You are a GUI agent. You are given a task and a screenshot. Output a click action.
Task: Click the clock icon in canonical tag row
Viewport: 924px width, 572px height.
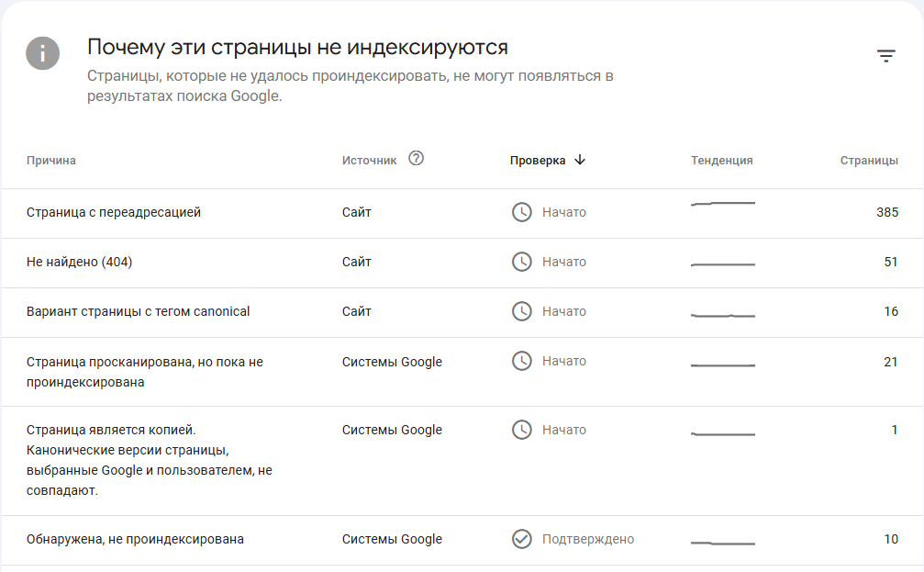[x=521, y=311]
